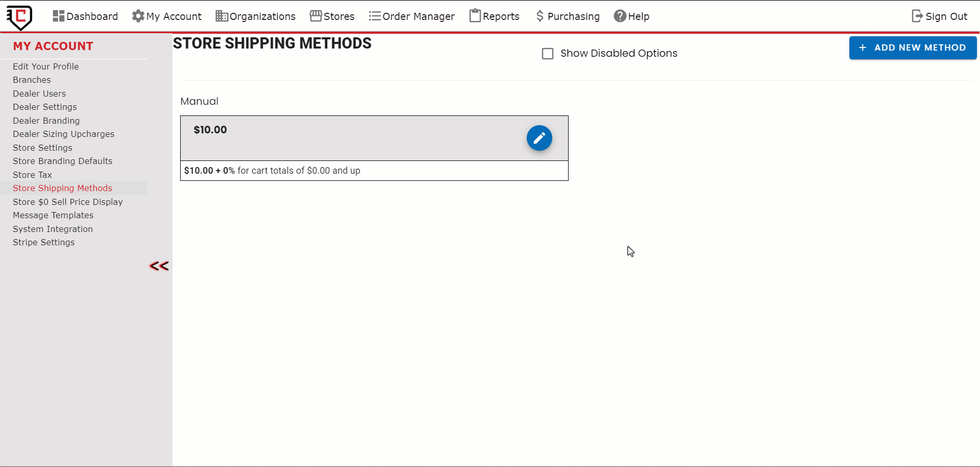Select Store Tax in sidebar
This screenshot has width=980, height=467.
[32, 175]
